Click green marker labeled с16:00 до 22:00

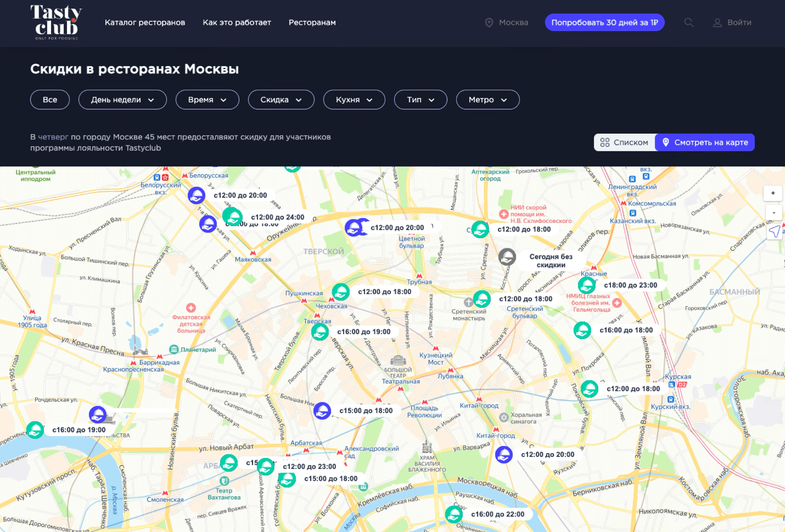(453, 514)
